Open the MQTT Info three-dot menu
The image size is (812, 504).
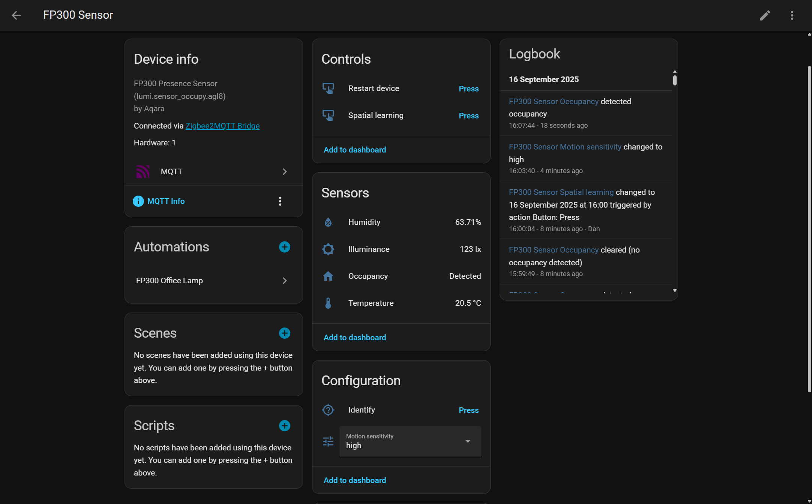tap(280, 201)
